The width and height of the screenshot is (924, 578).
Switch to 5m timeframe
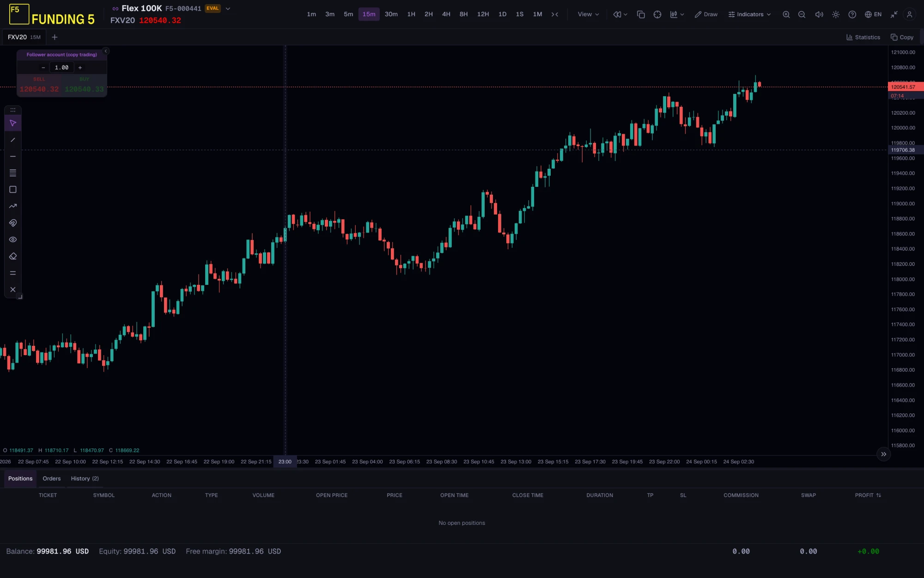pyautogui.click(x=348, y=14)
